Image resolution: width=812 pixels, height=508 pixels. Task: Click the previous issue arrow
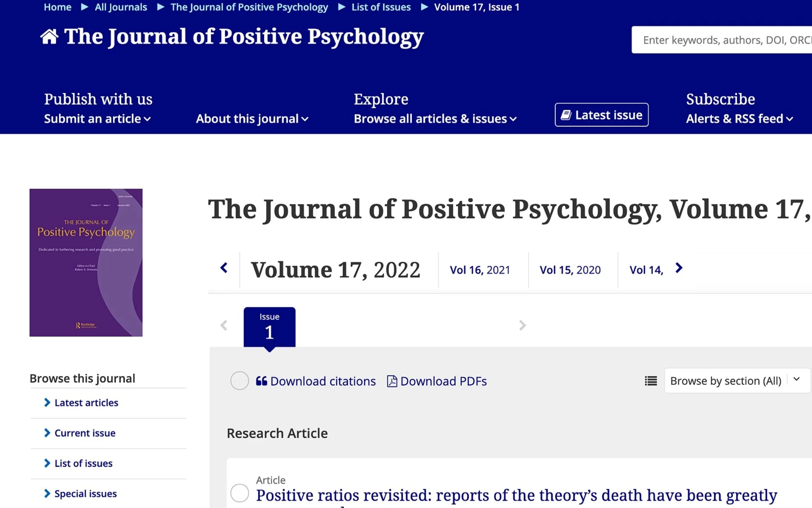(224, 326)
